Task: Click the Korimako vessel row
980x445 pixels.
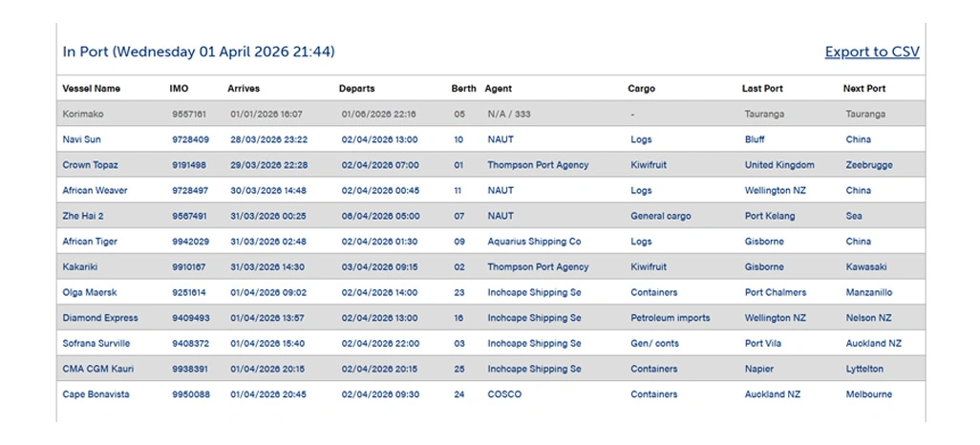Action: tap(83, 115)
